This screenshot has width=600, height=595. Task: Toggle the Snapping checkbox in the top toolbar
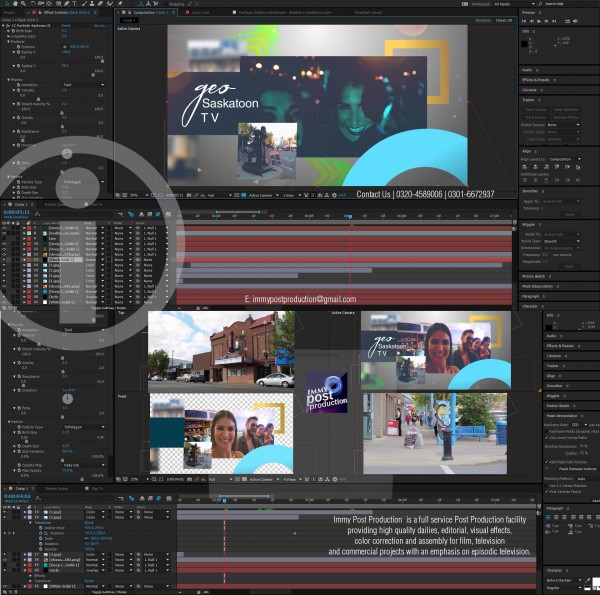point(166,4)
